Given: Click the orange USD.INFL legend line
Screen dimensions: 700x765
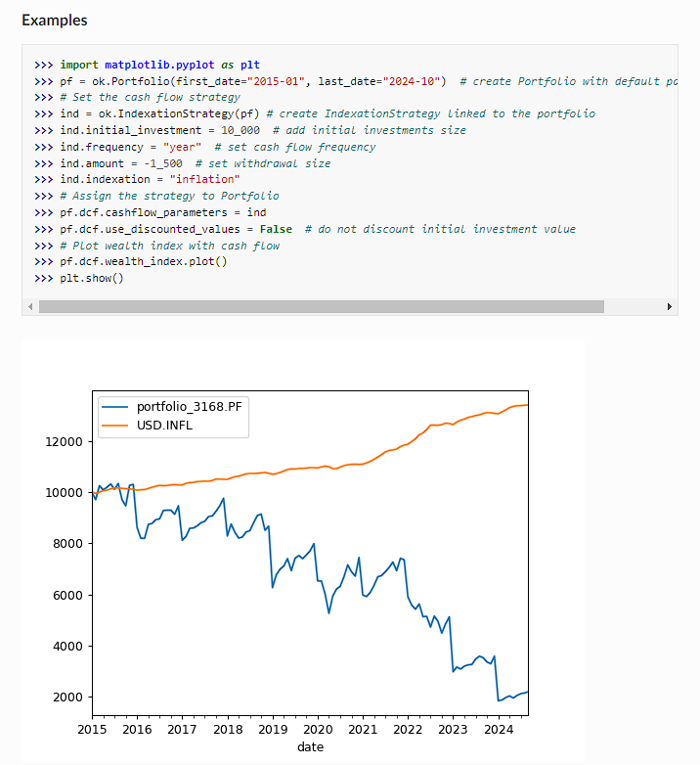Looking at the screenshot, I should (116, 425).
